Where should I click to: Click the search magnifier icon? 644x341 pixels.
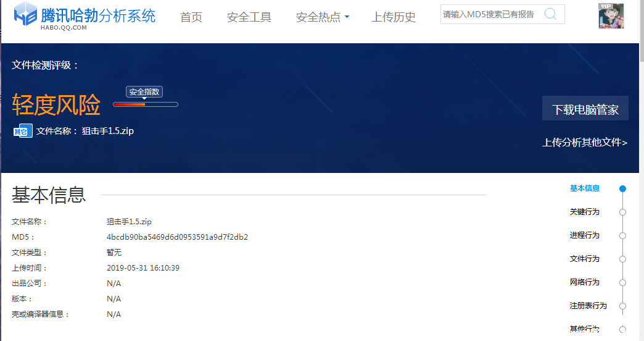point(550,14)
